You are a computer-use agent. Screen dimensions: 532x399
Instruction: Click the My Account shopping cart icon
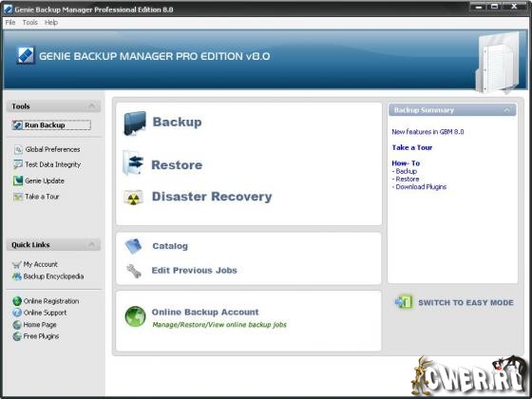coord(16,264)
